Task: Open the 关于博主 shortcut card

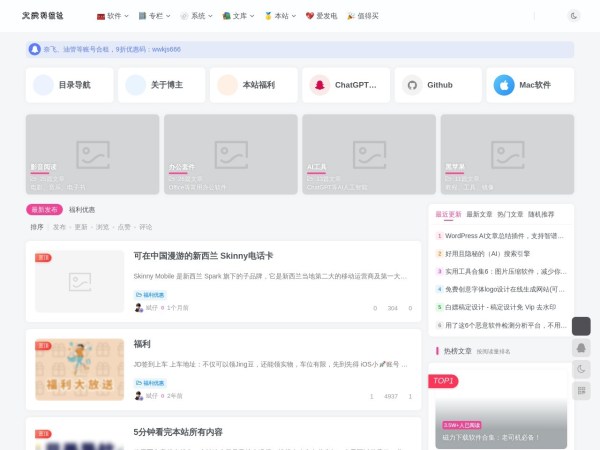Action: coord(161,85)
